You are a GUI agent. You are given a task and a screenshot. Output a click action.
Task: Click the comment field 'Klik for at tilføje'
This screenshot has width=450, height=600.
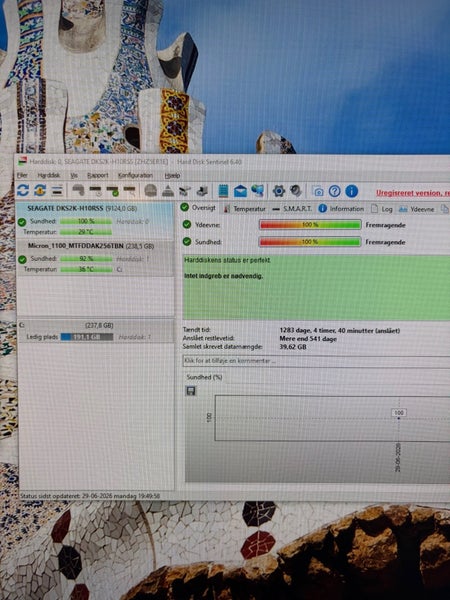click(x=316, y=361)
